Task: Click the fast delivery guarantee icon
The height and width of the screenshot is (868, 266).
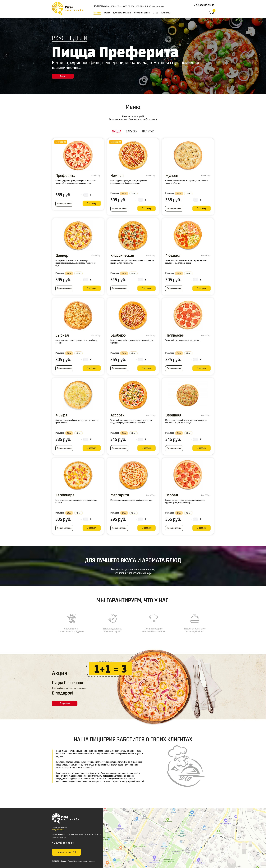Action: (x=112, y=618)
